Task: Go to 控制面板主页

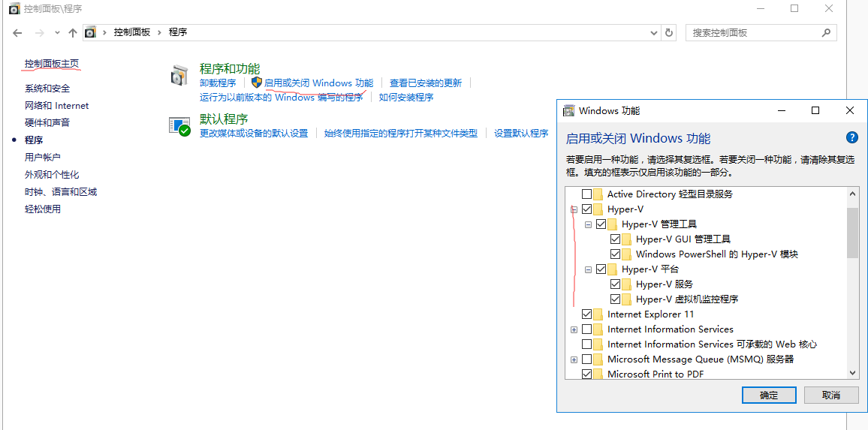Action: click(x=52, y=64)
